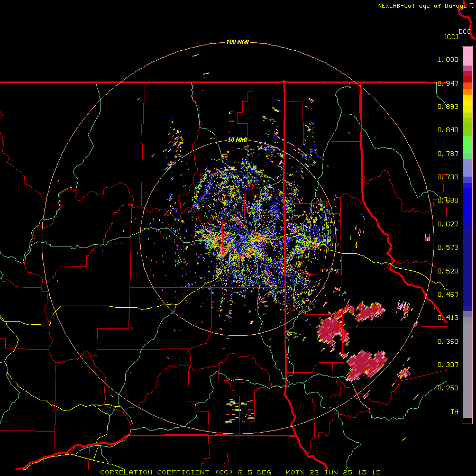Click the DCC label above the color scale
This screenshot has width=476, height=476.
point(465,32)
